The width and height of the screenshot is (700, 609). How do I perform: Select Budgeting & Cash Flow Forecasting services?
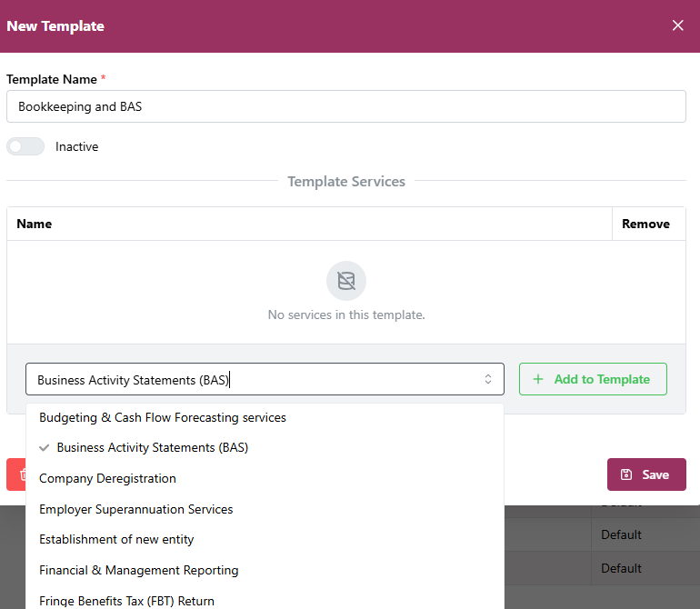click(x=163, y=418)
